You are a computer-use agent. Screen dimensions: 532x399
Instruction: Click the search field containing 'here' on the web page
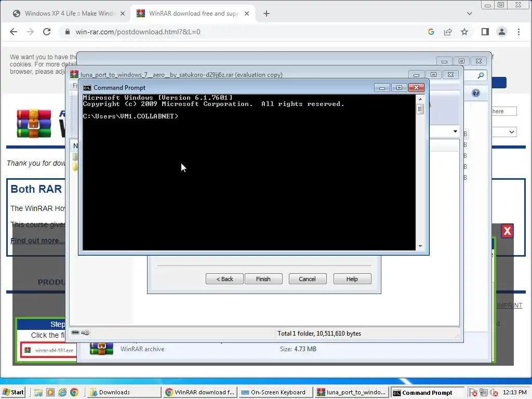[504, 111]
